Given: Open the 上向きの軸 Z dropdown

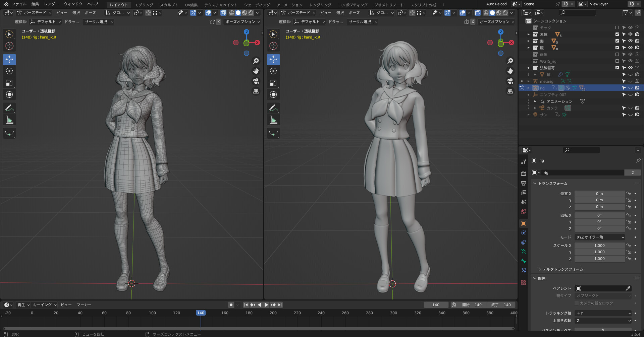Looking at the screenshot, I should (x=603, y=321).
